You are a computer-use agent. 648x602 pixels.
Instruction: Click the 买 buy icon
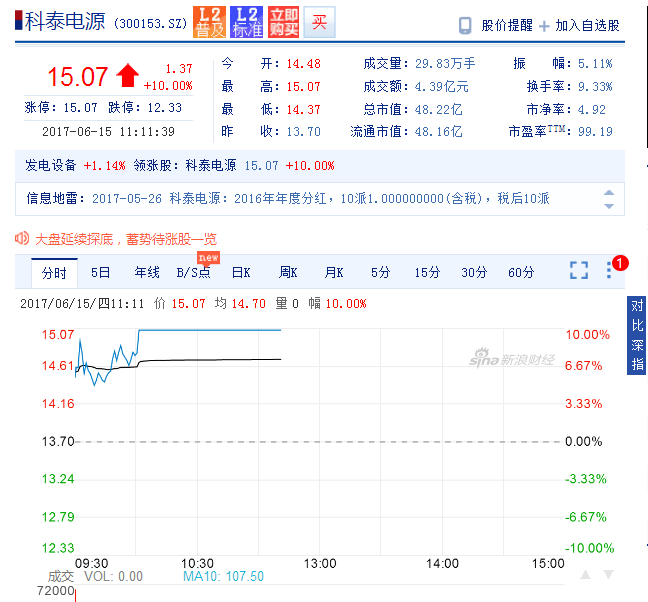point(319,22)
